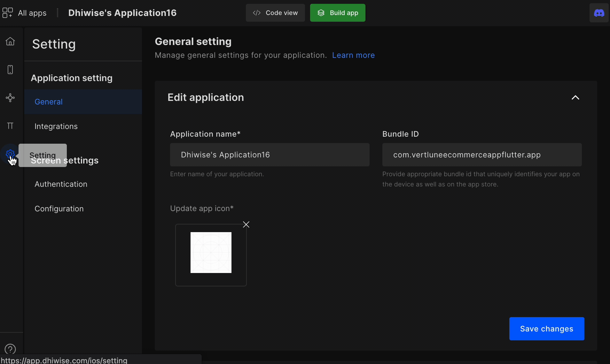The image size is (610, 364).
Task: Remove the app icon with X
Action: 246,224
